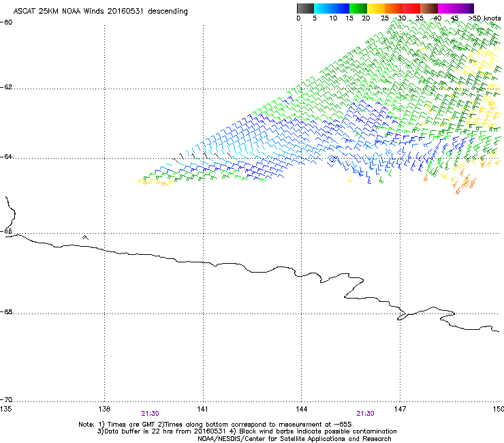Click the note 'Data buffer is 22 hrs from 20160531'
The height and width of the screenshot is (443, 504).
[164, 431]
